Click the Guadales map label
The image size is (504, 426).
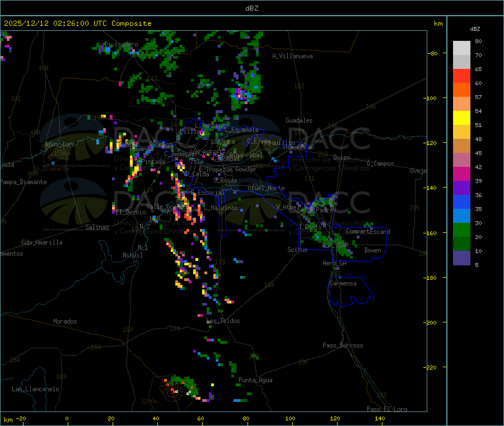click(x=299, y=120)
